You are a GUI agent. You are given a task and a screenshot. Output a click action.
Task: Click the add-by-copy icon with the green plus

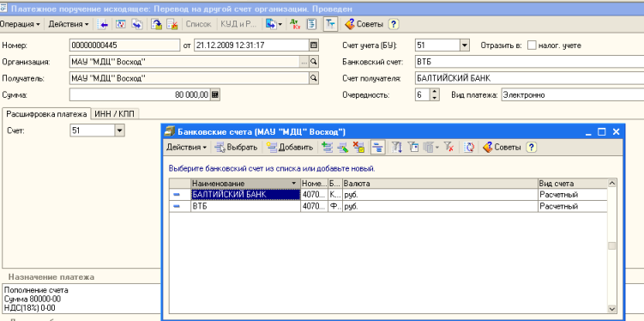click(327, 147)
